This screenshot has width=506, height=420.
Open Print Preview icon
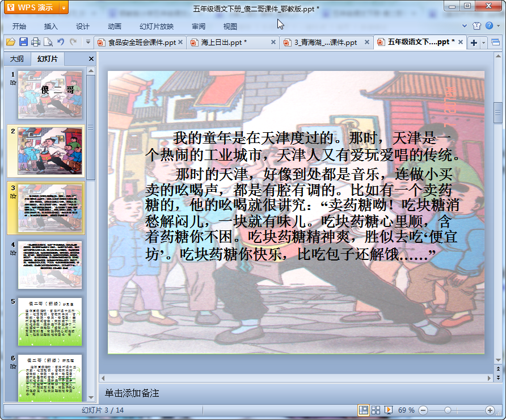pyautogui.click(x=48, y=42)
